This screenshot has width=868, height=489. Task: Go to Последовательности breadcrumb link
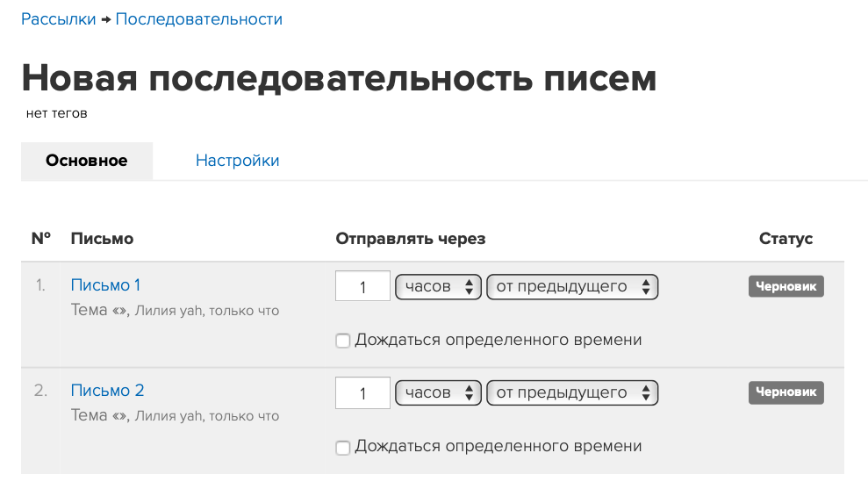pos(198,19)
